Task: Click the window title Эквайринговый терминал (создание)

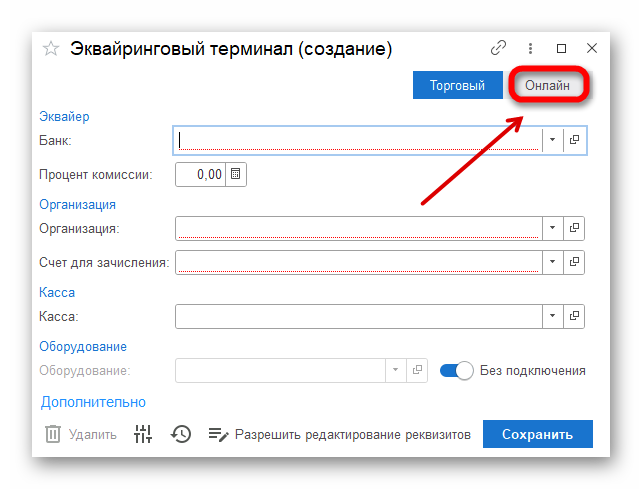Action: 231,49
